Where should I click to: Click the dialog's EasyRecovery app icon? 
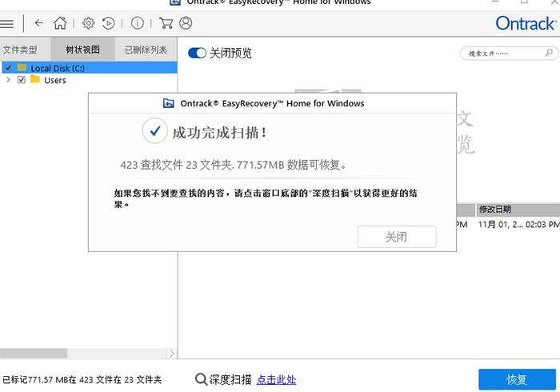168,103
